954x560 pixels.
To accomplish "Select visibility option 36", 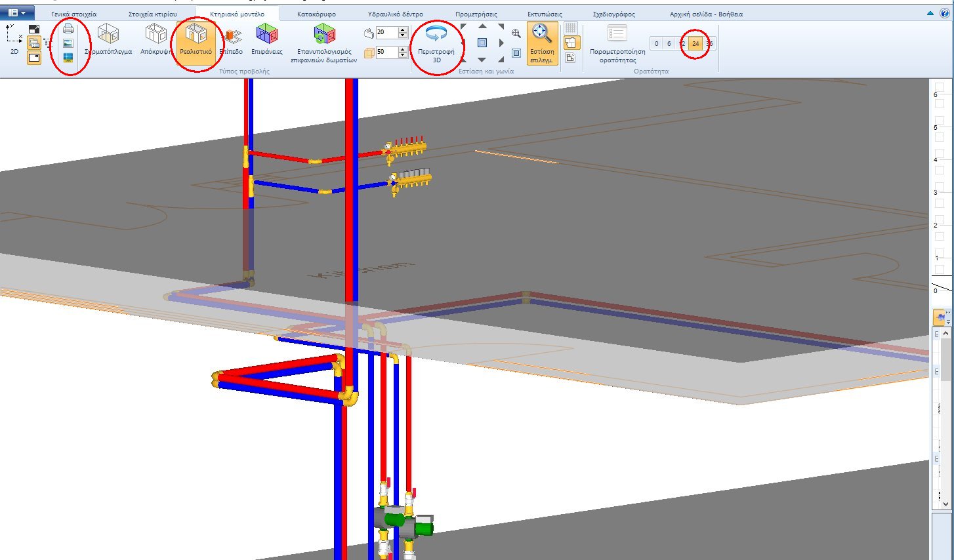I will coord(708,43).
